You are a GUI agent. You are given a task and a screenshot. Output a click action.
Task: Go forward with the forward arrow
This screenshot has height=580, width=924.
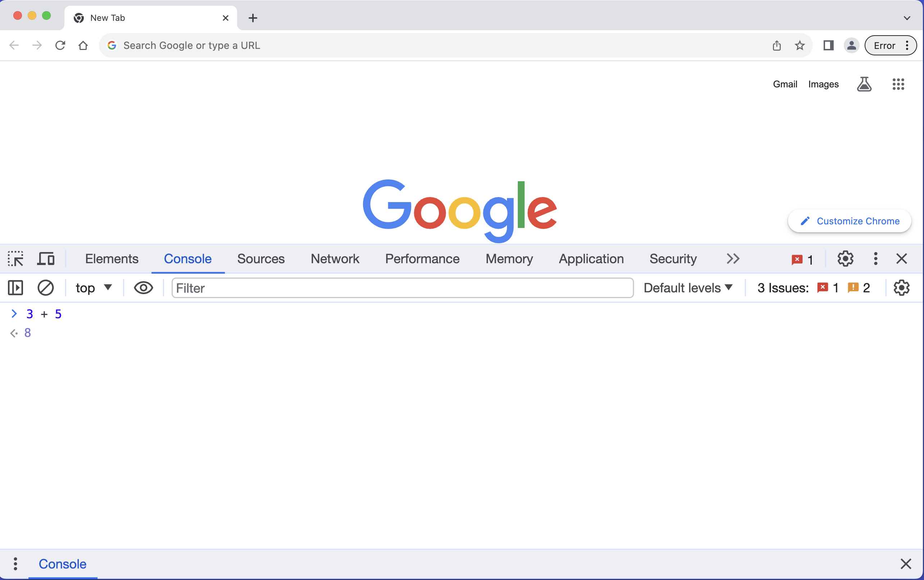point(37,46)
